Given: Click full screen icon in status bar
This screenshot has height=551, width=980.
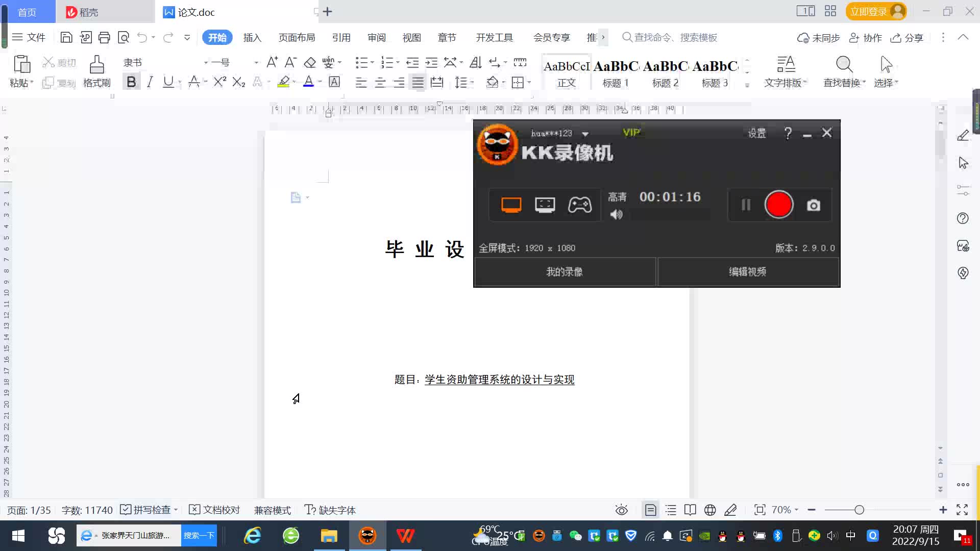Looking at the screenshot, I should pos(962,510).
